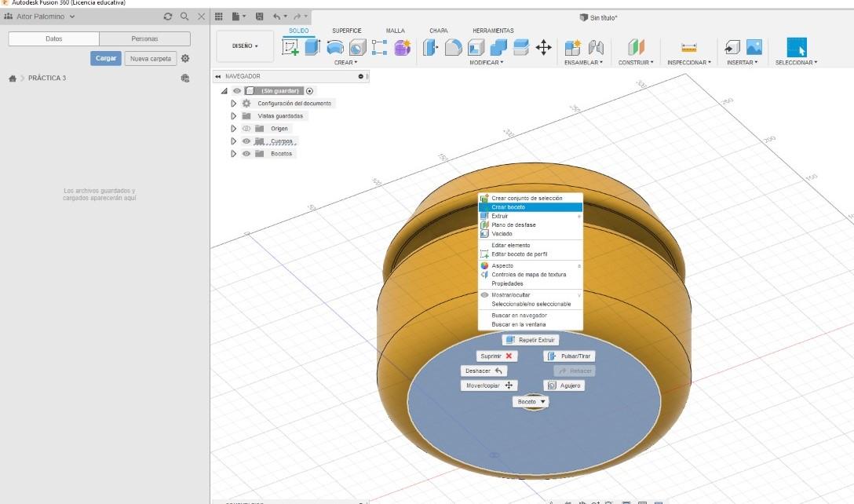Expand the Configuración del documento node

pos(234,104)
